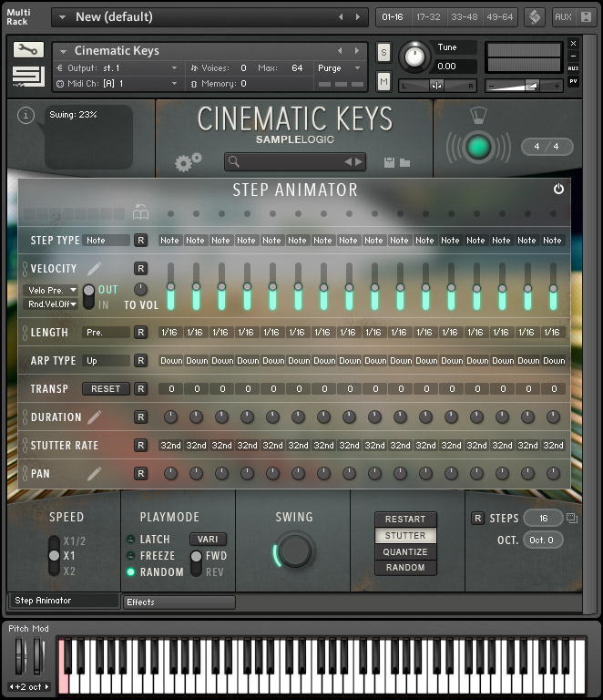603x700 pixels.
Task: Open instrument edit mode wrench icon
Action: (x=28, y=49)
